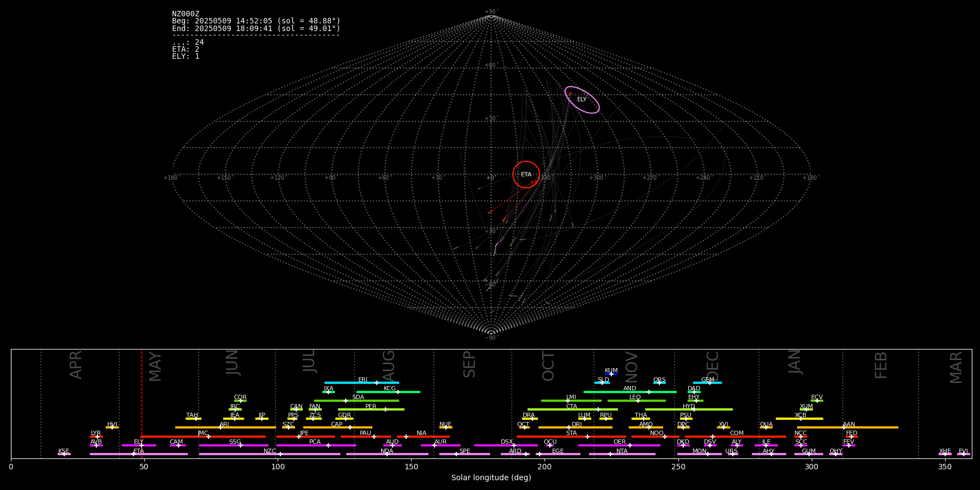The width and height of the screenshot is (980, 490).
Task: Click the NUE shower label in the timeline
Action: pos(445,425)
